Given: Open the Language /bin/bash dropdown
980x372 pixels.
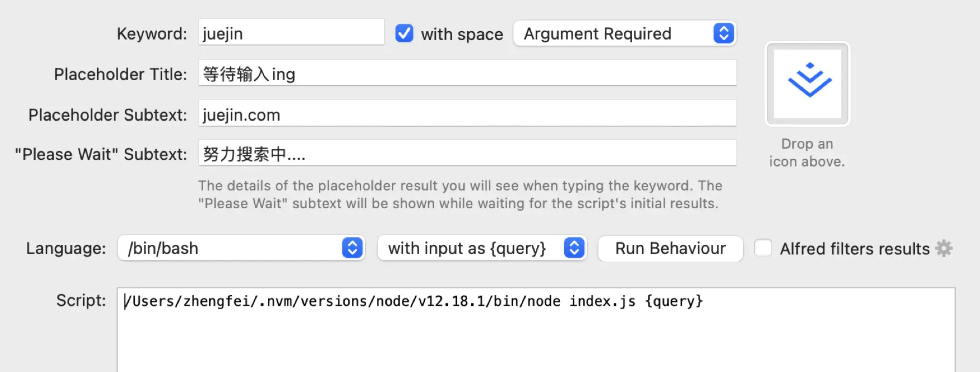Looking at the screenshot, I should point(241,248).
